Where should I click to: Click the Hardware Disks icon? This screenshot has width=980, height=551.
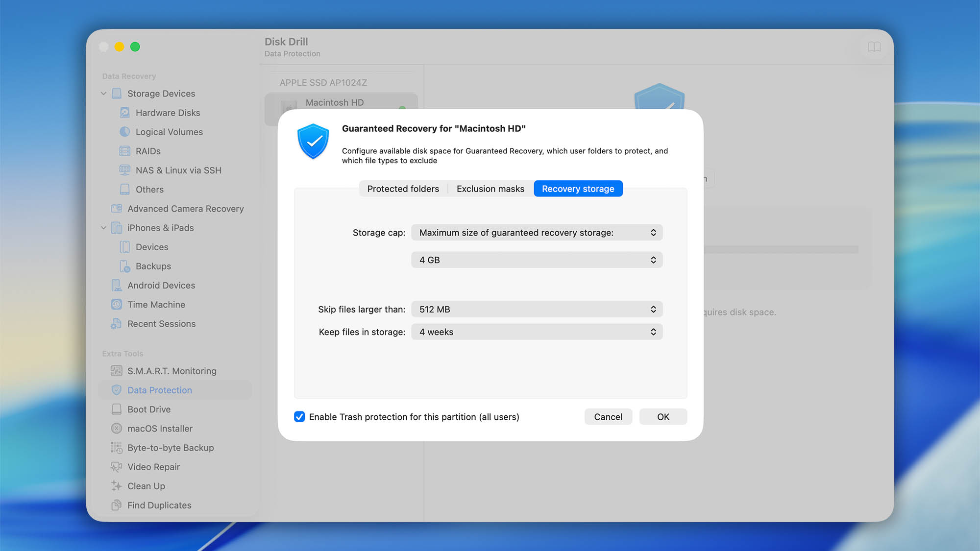pos(125,113)
